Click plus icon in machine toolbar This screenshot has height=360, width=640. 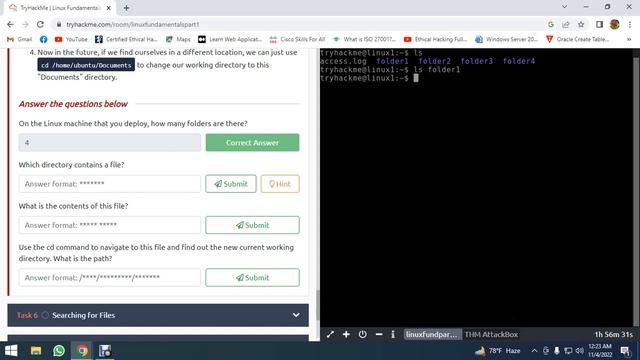coord(346,334)
